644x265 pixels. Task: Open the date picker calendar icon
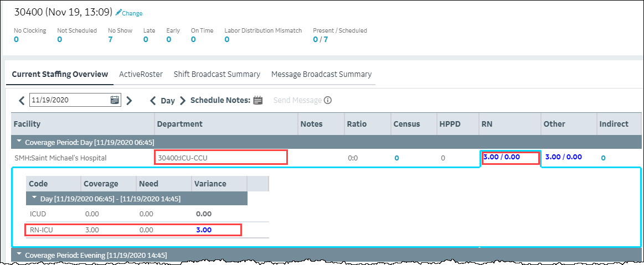pyautogui.click(x=115, y=100)
